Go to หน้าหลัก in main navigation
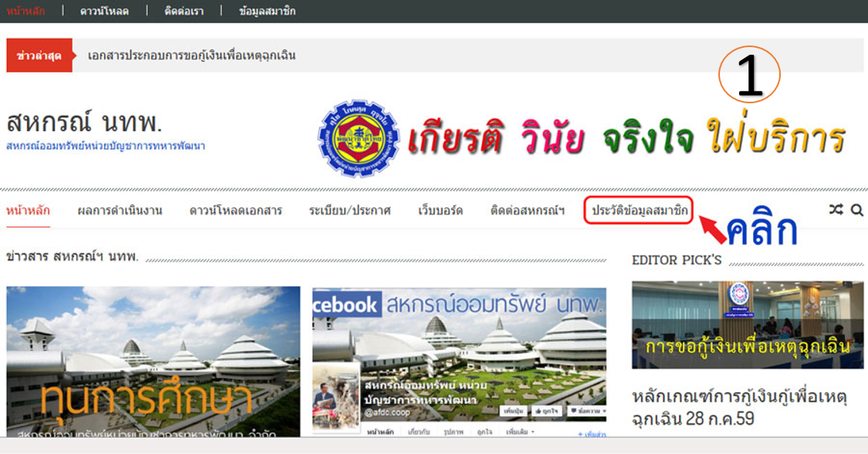 click(x=29, y=210)
